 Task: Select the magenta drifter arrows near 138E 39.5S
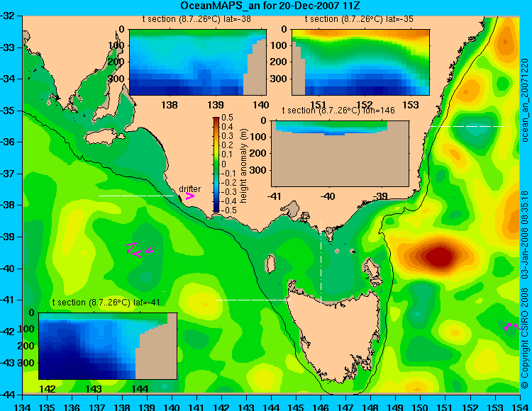(x=140, y=250)
